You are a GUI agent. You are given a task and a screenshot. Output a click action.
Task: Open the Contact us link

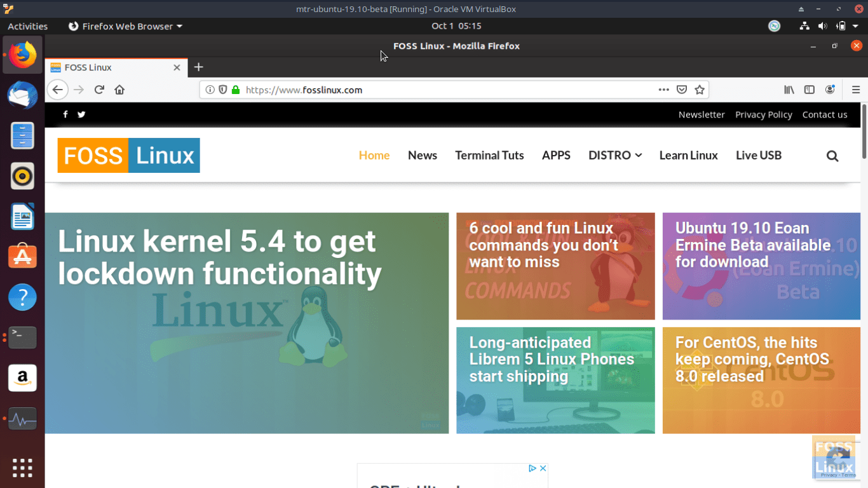click(825, 114)
